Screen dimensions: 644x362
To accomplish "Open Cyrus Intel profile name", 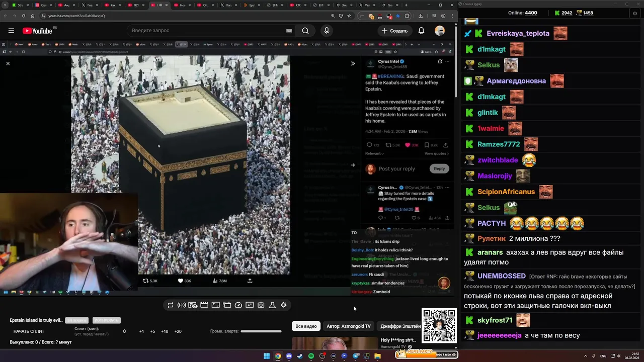I will tap(388, 61).
